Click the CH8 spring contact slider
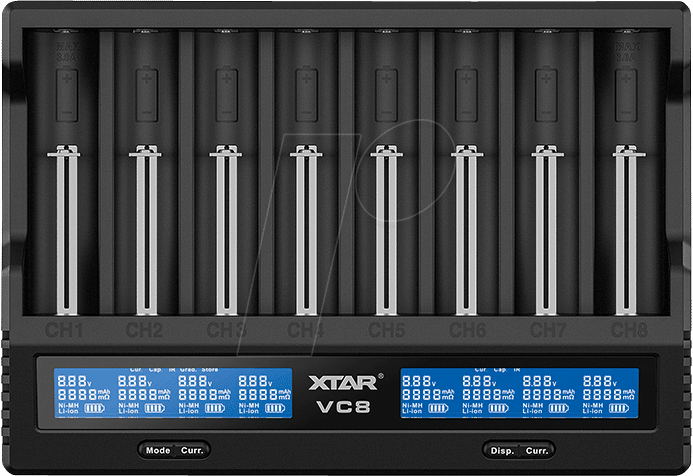 [628, 230]
